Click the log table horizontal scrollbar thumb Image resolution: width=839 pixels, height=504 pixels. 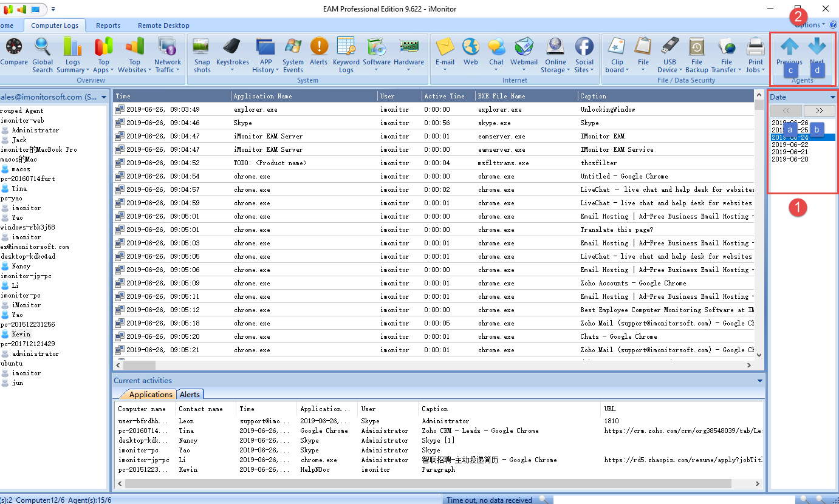tap(140, 365)
